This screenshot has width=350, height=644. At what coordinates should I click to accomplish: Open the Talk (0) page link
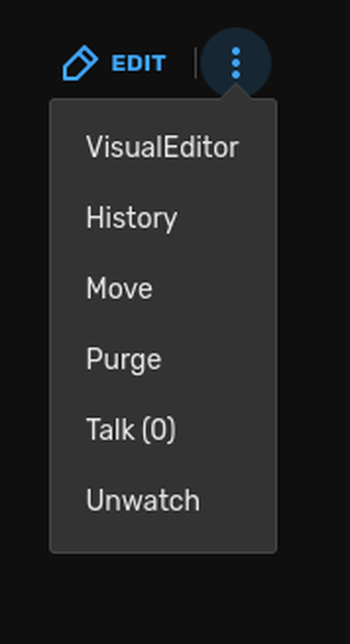pyautogui.click(x=131, y=430)
